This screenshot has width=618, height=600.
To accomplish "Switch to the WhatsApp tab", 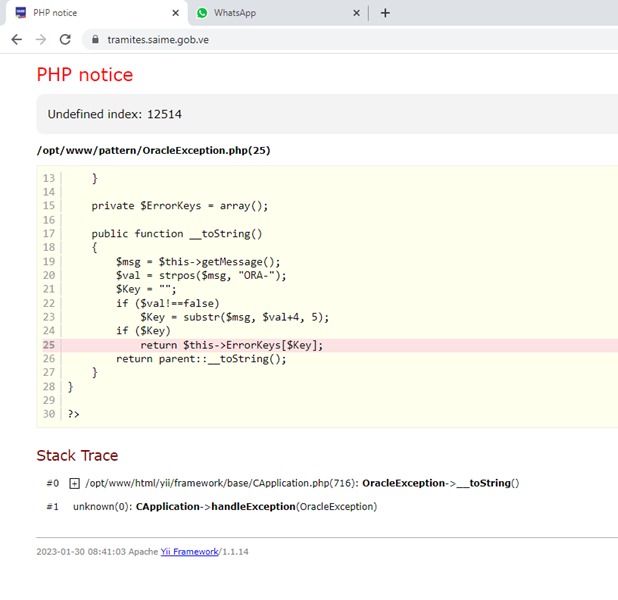I will click(278, 13).
